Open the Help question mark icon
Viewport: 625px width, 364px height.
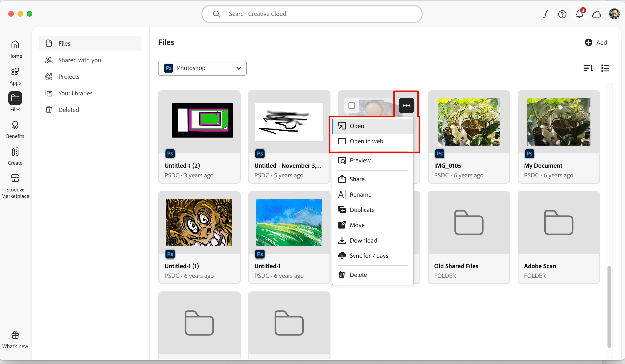tap(562, 14)
